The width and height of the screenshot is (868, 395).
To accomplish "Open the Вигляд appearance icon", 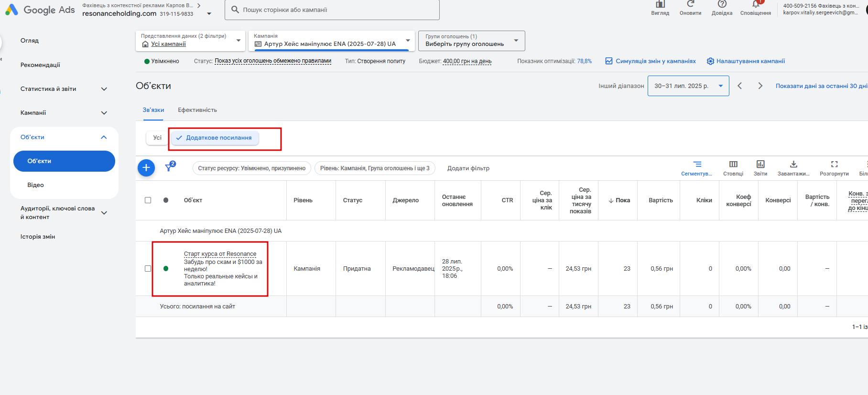I will pos(660,4).
